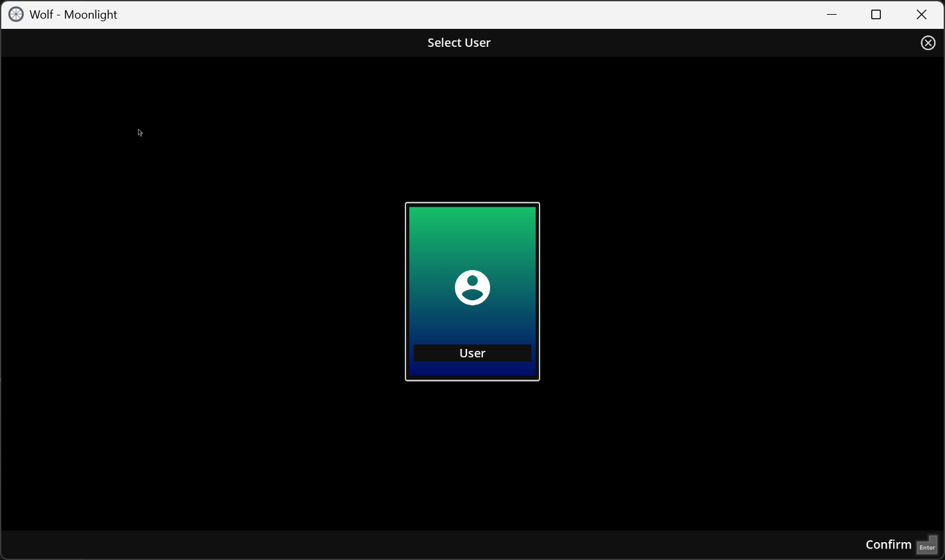This screenshot has height=560, width=945.
Task: Click the Confirm button text
Action: (889, 545)
